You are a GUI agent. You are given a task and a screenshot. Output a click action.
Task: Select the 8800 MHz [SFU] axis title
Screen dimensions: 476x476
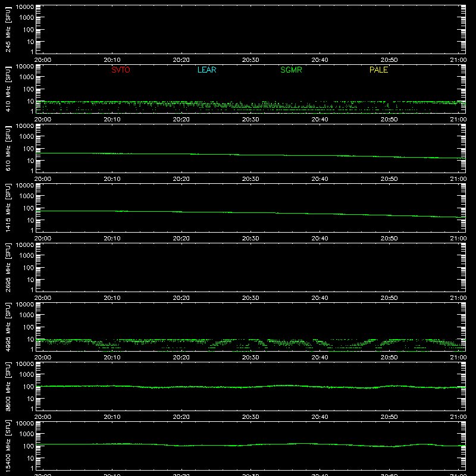(8, 386)
